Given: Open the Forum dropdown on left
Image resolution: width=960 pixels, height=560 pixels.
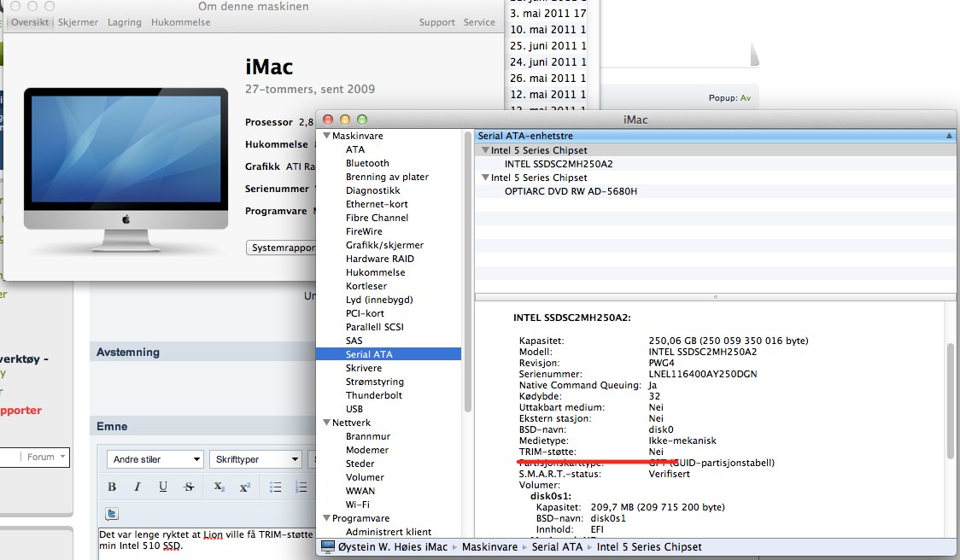Looking at the screenshot, I should 44,457.
